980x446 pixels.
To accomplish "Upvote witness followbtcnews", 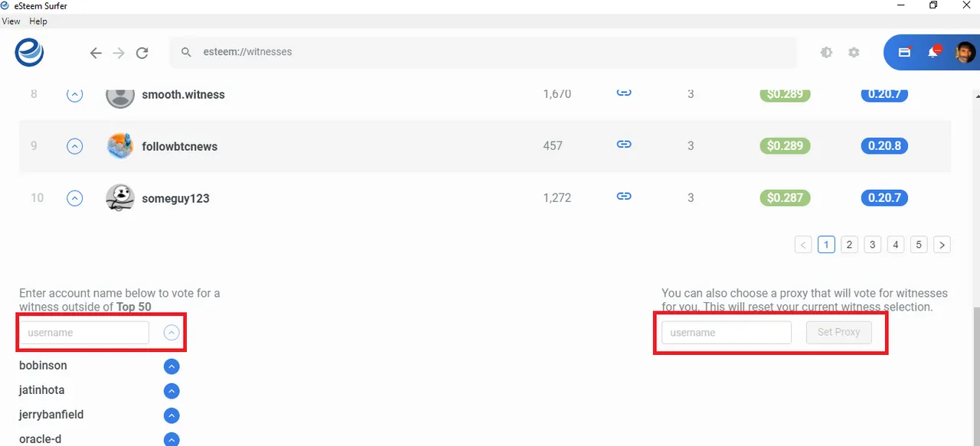I will [74, 146].
